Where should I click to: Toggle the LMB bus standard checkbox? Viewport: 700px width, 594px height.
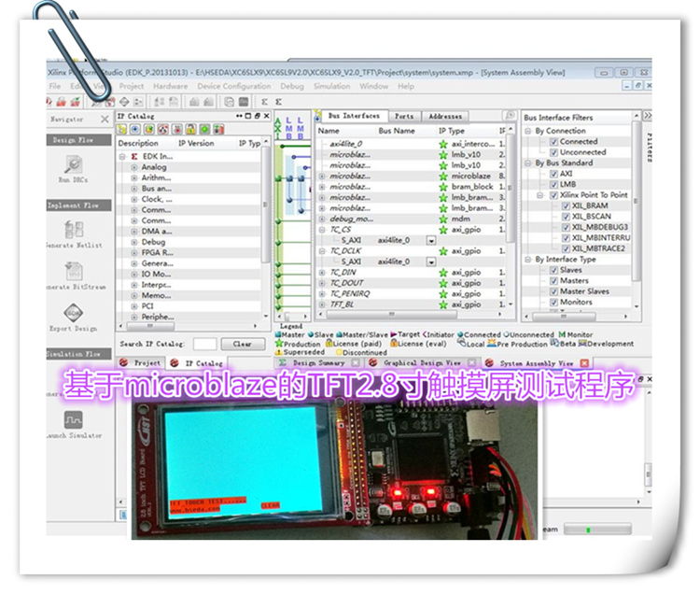(x=553, y=184)
